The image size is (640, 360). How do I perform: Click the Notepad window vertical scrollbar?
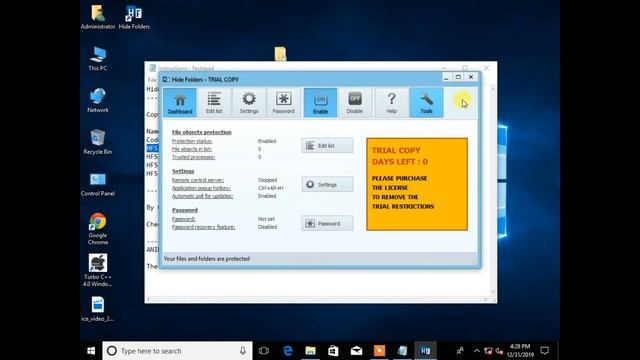[493, 190]
